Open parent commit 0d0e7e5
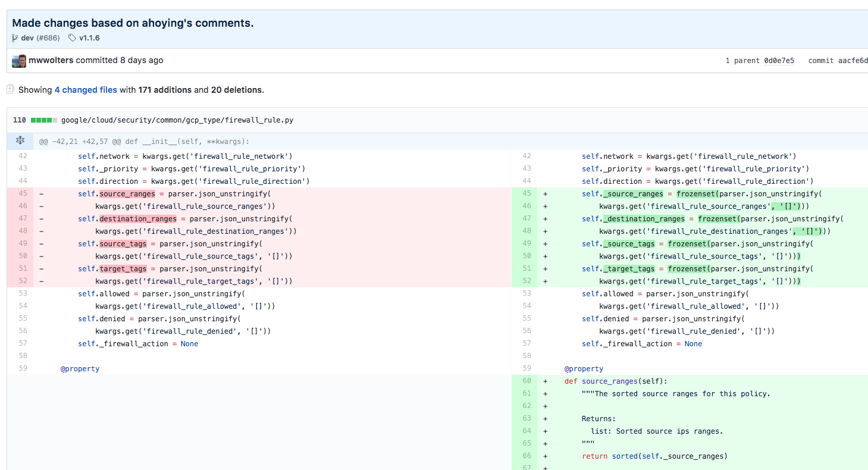The height and width of the screenshot is (470, 868). (x=779, y=60)
